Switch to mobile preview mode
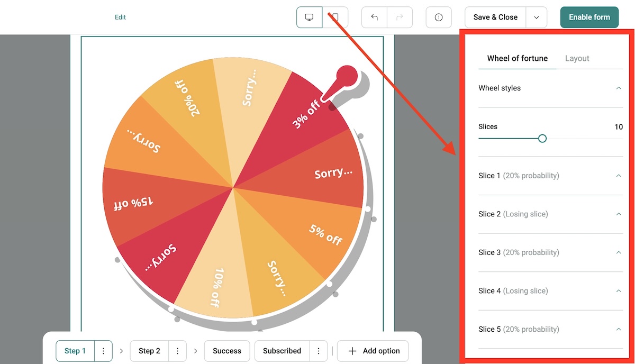The height and width of the screenshot is (364, 635). [335, 17]
